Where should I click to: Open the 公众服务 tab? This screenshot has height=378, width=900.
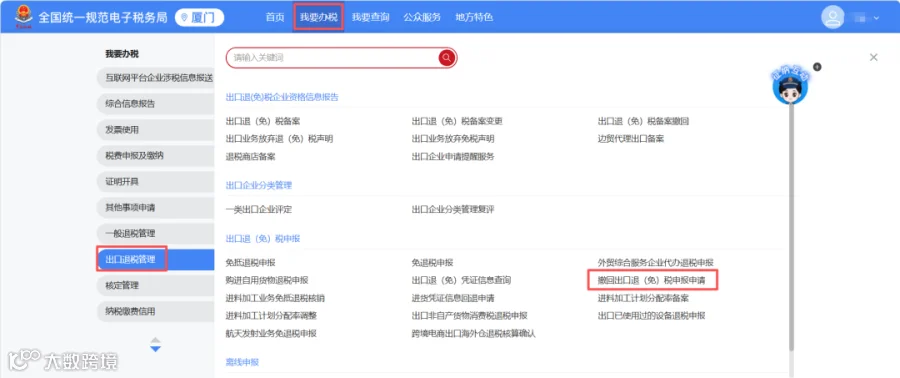[x=422, y=17]
